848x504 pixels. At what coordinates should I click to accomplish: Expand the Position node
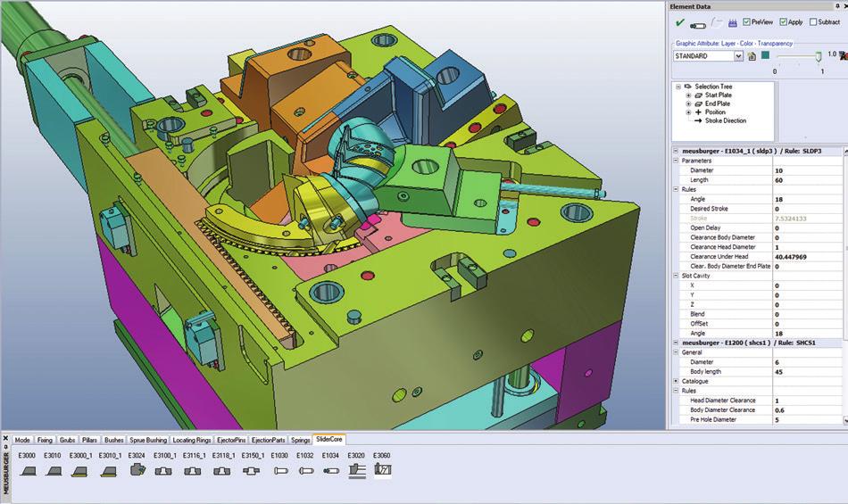pos(688,112)
